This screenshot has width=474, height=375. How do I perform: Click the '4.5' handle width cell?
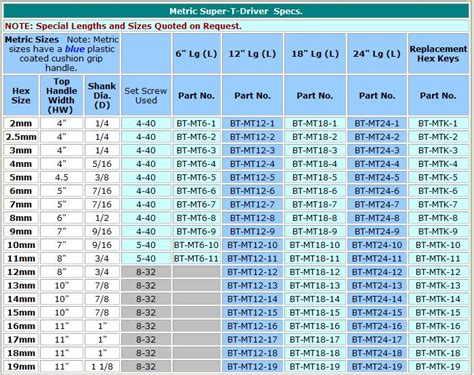[x=61, y=177]
